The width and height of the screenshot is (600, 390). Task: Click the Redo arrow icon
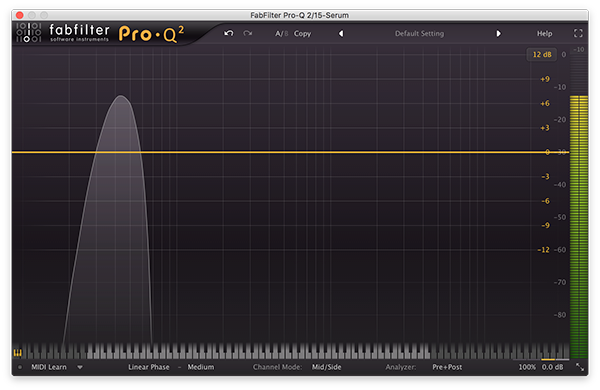248,34
